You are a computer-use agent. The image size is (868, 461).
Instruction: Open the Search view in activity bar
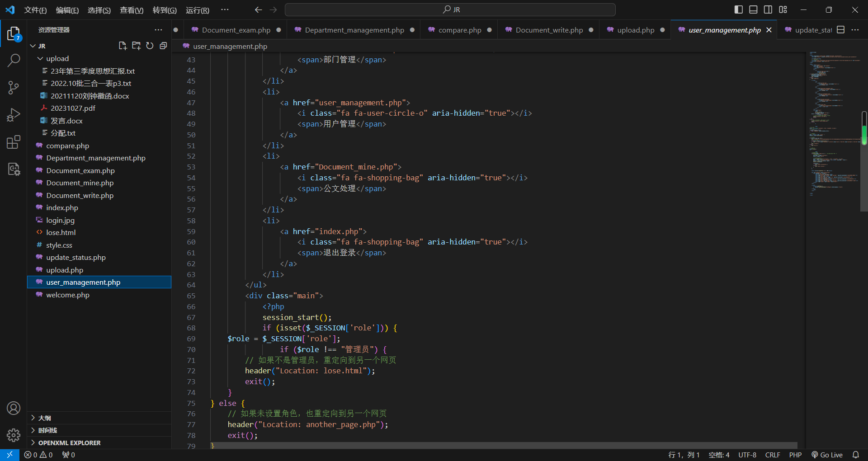[x=14, y=61]
